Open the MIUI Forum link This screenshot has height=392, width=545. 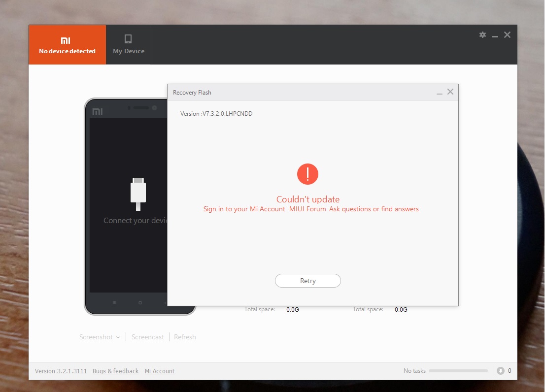click(307, 209)
